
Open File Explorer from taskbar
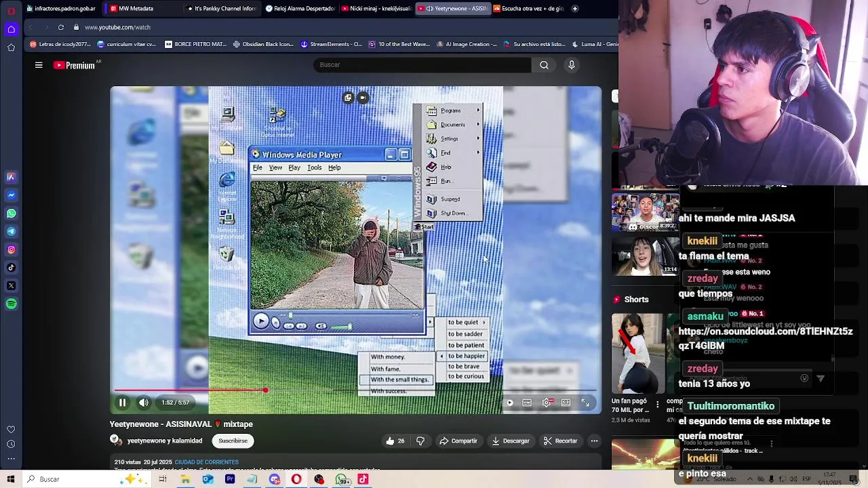point(185,479)
